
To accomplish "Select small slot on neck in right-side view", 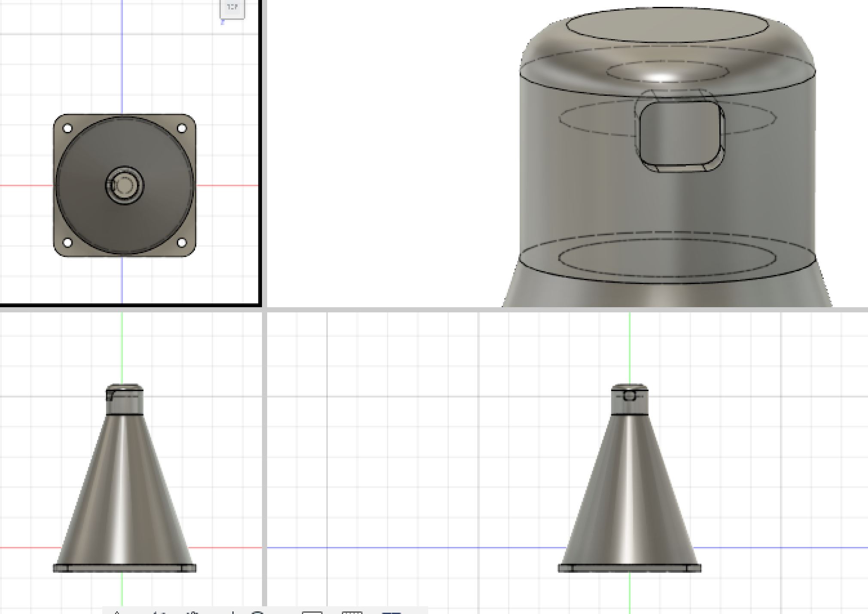I will pos(629,396).
